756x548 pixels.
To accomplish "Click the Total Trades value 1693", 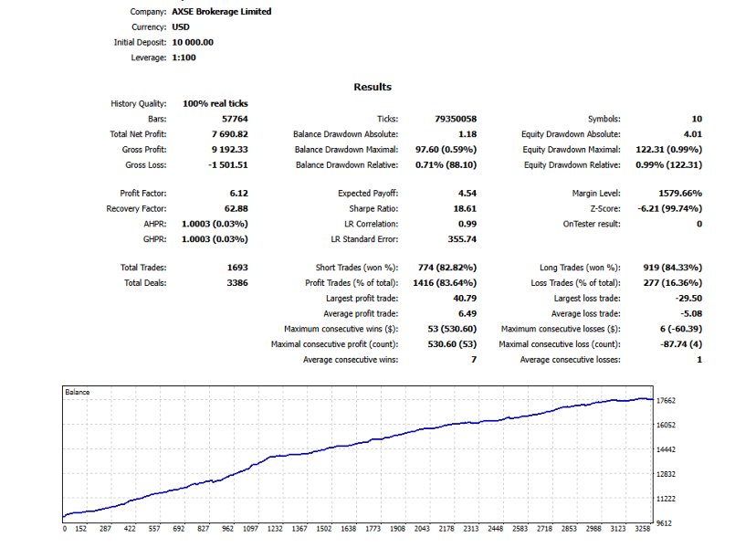I will pyautogui.click(x=237, y=268).
